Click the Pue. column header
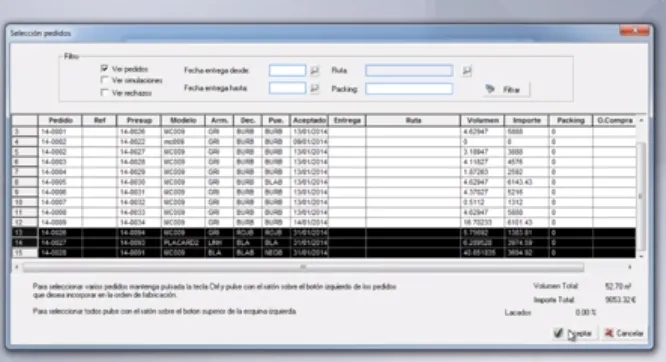666x362 pixels. [276, 120]
